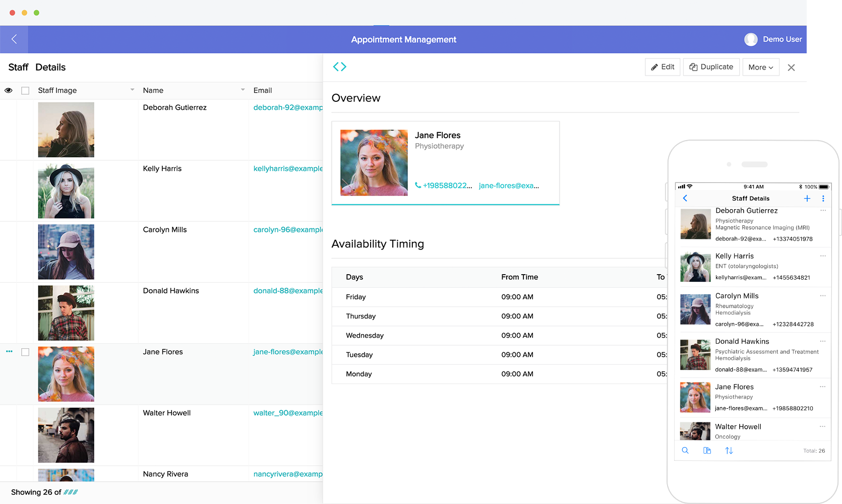Expand the Staff Image column dropdown arrow
The height and width of the screenshot is (504, 842).
coord(133,90)
